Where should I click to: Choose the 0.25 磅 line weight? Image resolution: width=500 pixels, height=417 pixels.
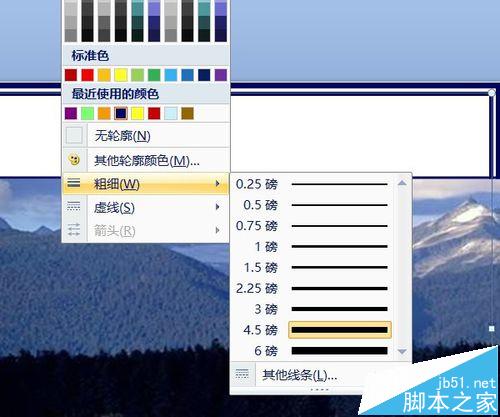coord(313,184)
